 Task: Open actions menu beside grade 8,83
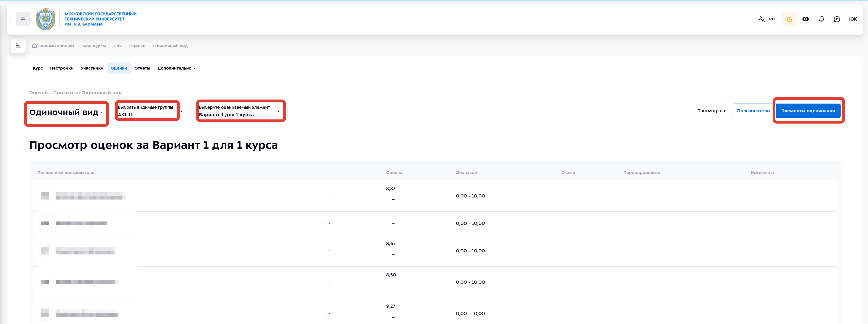[x=393, y=199]
